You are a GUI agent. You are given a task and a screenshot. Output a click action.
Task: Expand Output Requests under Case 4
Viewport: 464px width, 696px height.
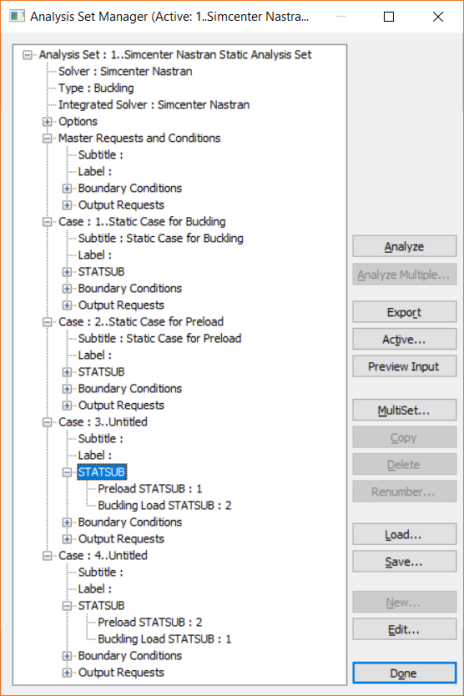(67, 672)
